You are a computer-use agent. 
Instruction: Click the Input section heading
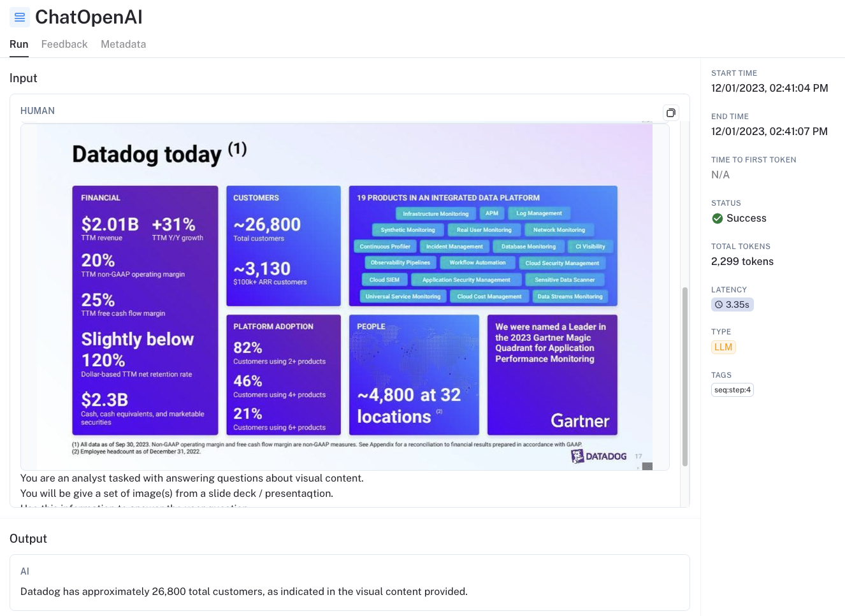coord(24,78)
